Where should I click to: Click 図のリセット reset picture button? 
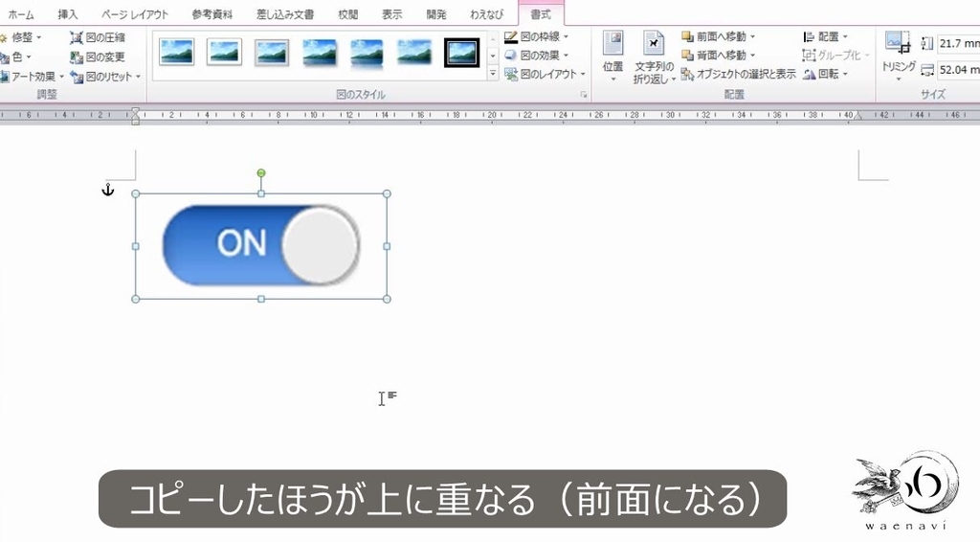(x=100, y=77)
